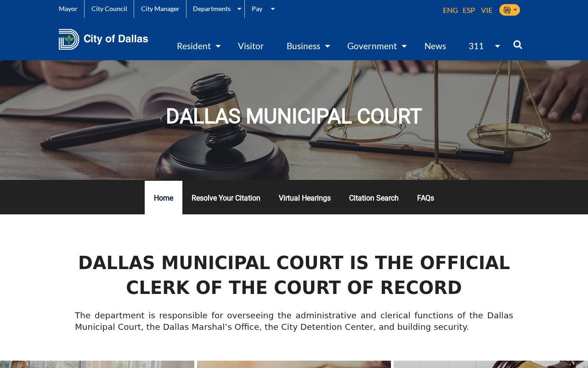The height and width of the screenshot is (368, 588).
Task: Select the Virtual Hearings tab
Action: tap(305, 198)
